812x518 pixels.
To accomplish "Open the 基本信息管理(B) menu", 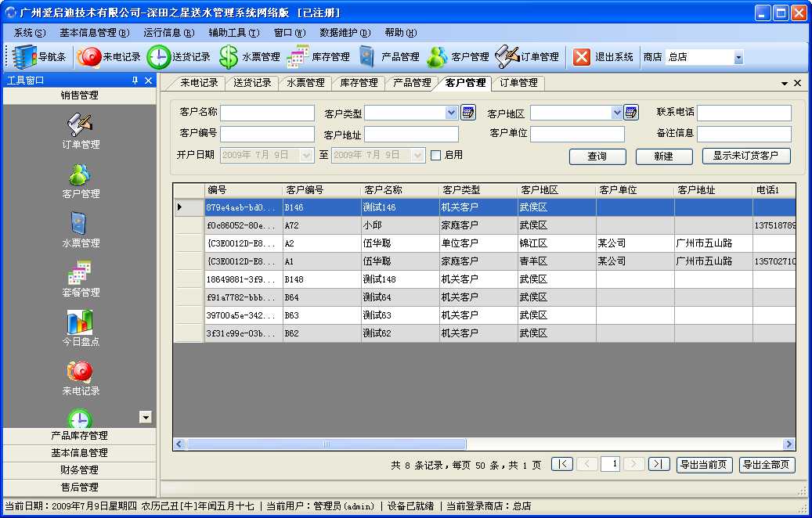I will [94, 33].
